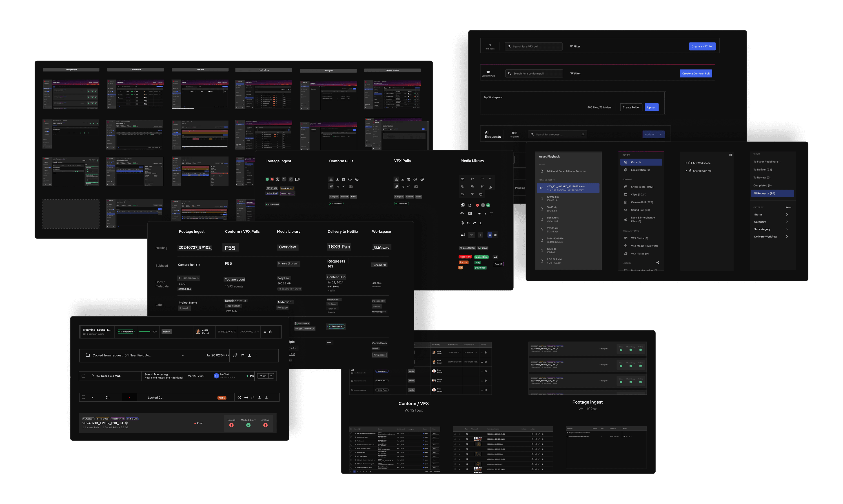Select To Deliver (93) view
This screenshot has width=843, height=504.
[x=763, y=170]
